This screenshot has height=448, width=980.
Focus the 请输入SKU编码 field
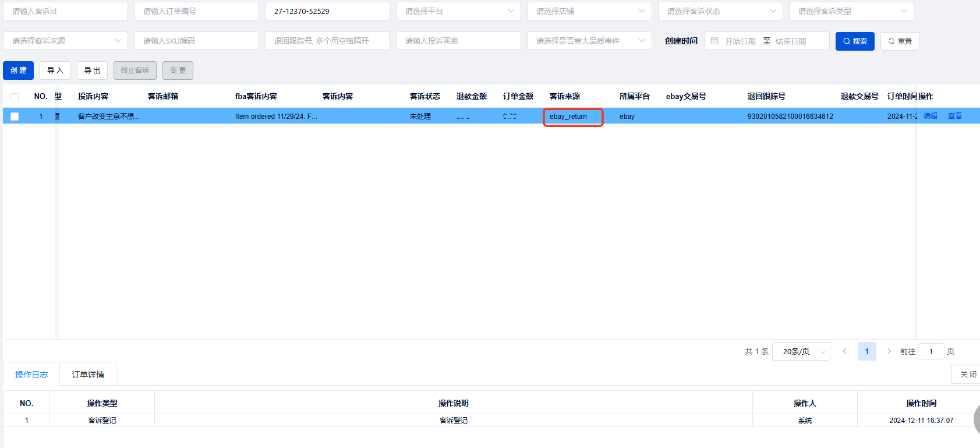click(196, 41)
